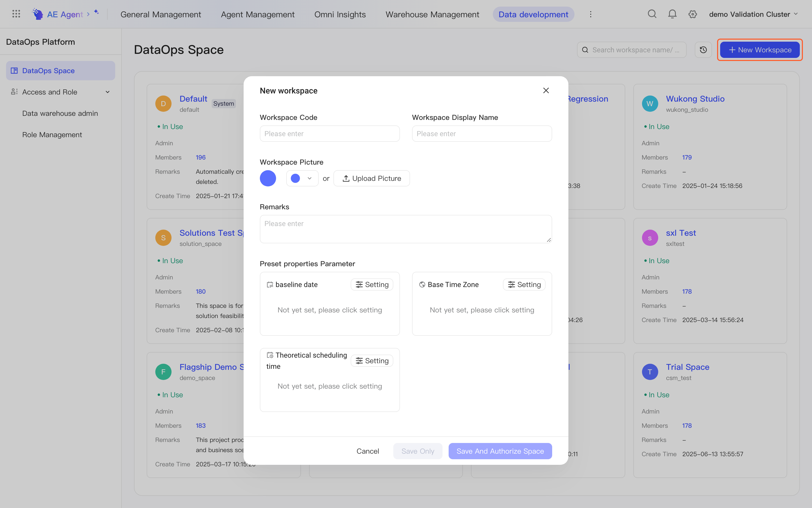Screen dimensions: 812x508
Task: Click the sxl Test avatar icon
Action: click(x=650, y=238)
